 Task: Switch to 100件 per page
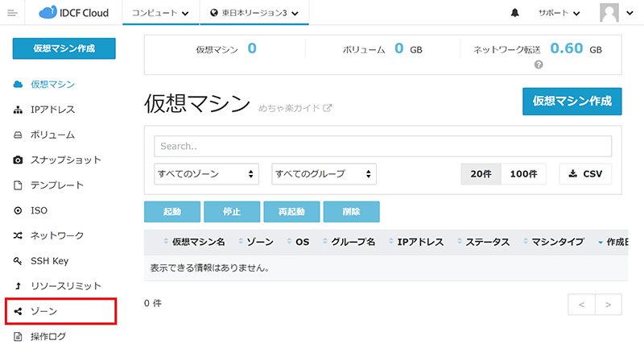pos(524,173)
